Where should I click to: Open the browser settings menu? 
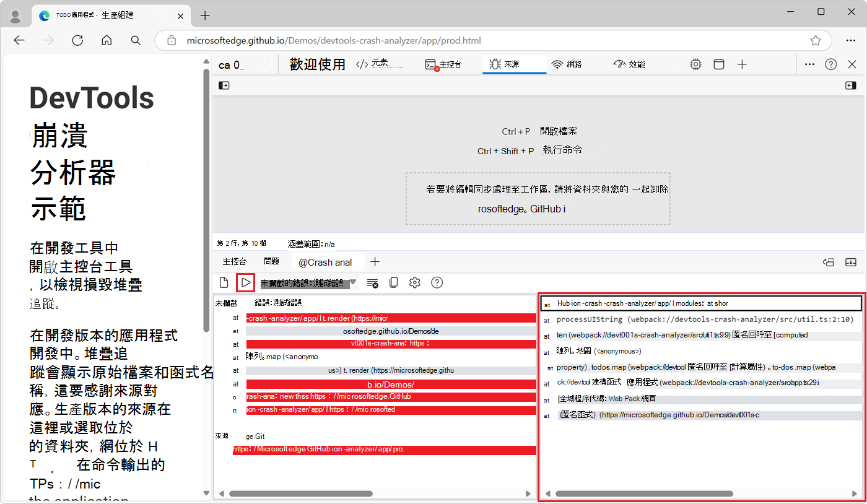(851, 40)
